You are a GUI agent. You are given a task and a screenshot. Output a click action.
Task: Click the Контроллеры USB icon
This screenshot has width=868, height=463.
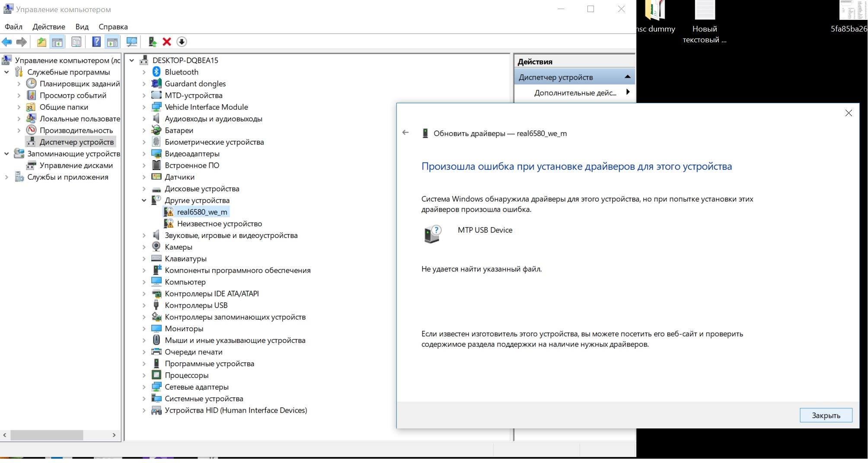click(x=156, y=305)
